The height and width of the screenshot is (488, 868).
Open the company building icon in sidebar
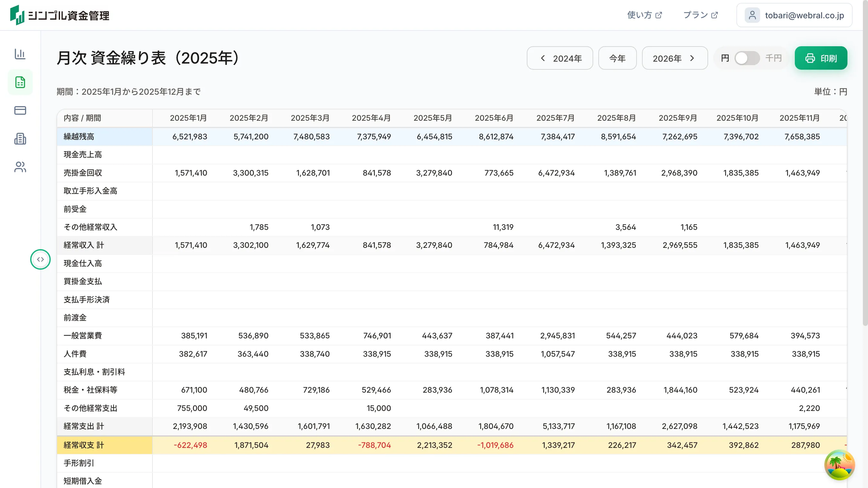click(x=20, y=138)
